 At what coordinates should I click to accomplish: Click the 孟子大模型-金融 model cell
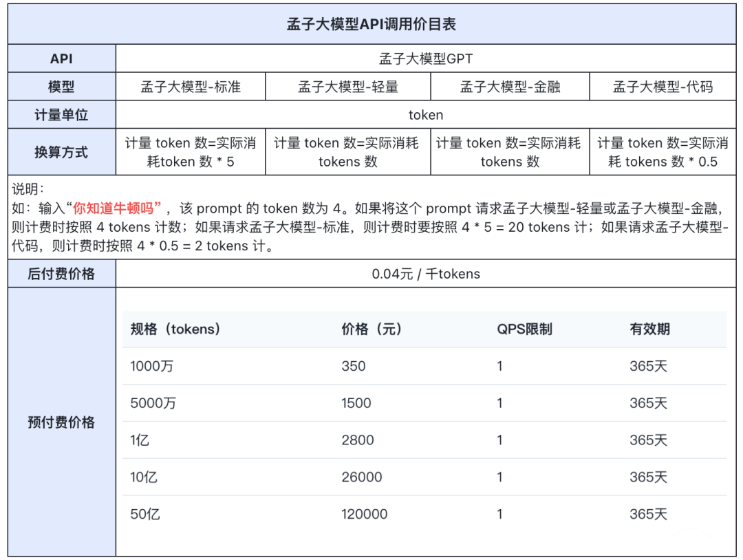click(510, 86)
